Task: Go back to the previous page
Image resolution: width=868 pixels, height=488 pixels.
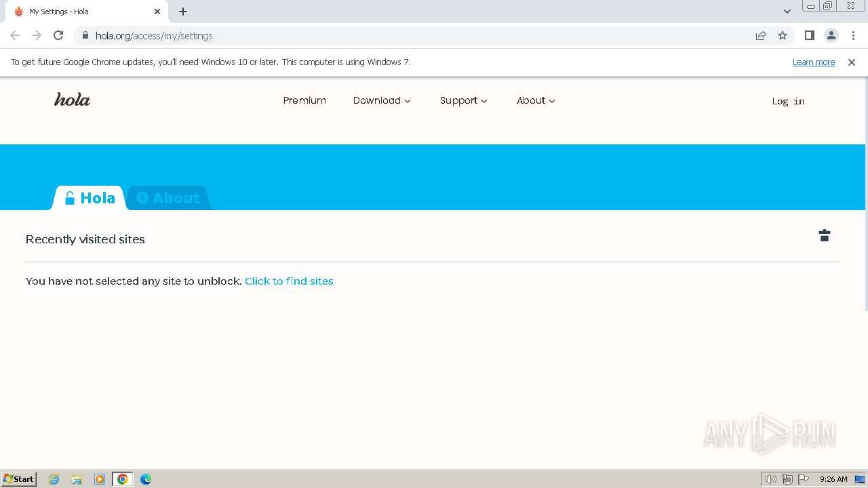Action: tap(15, 35)
